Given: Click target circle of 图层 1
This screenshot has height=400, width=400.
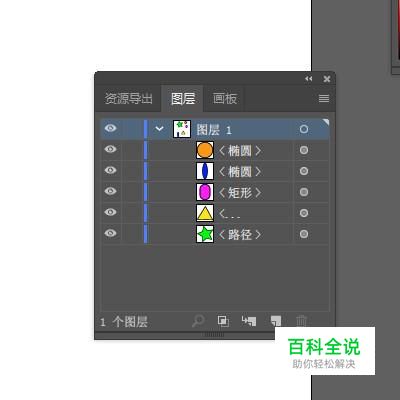Looking at the screenshot, I should [304, 129].
